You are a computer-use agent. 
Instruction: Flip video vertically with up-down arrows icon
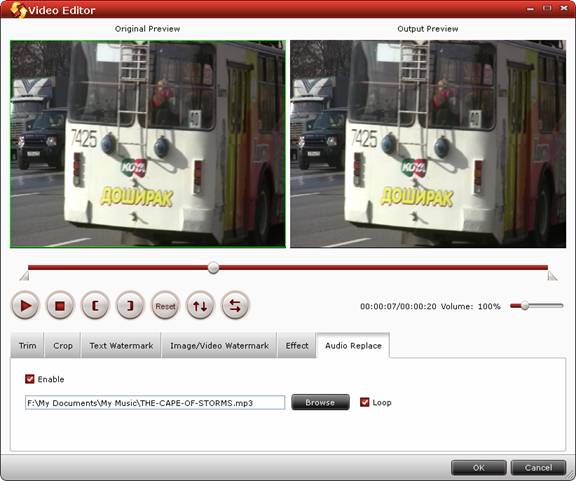click(200, 305)
